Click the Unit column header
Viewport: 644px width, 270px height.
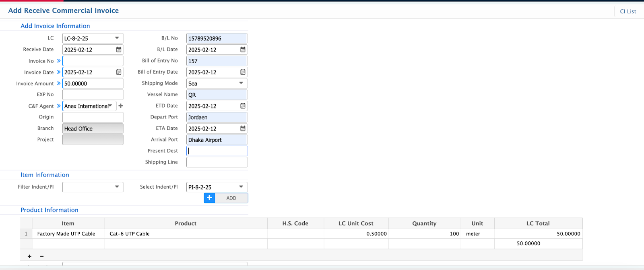pyautogui.click(x=477, y=223)
